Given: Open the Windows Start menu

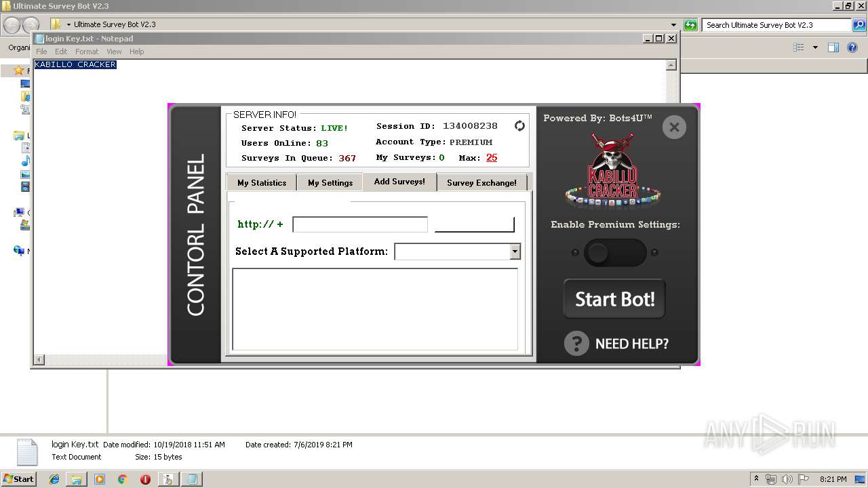Looking at the screenshot, I should click(x=18, y=479).
